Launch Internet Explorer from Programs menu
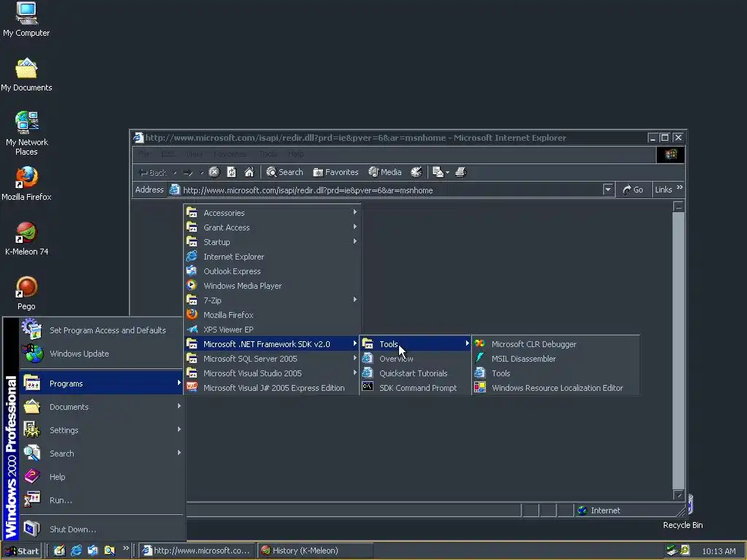The image size is (747, 560). click(272, 257)
